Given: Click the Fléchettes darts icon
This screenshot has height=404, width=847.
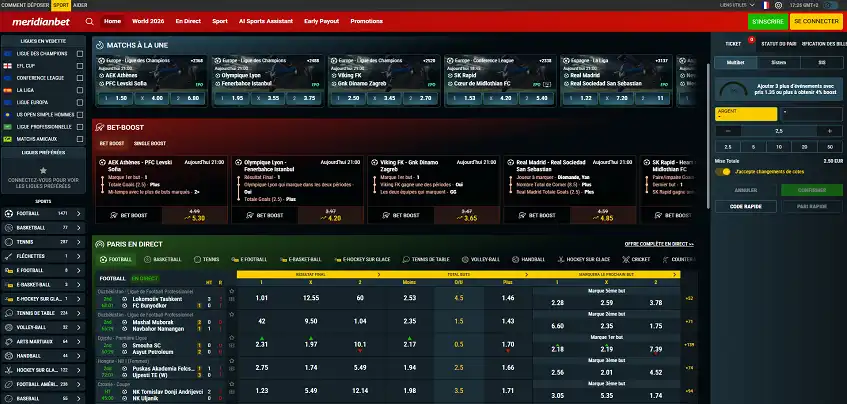Looking at the screenshot, I should [9, 256].
